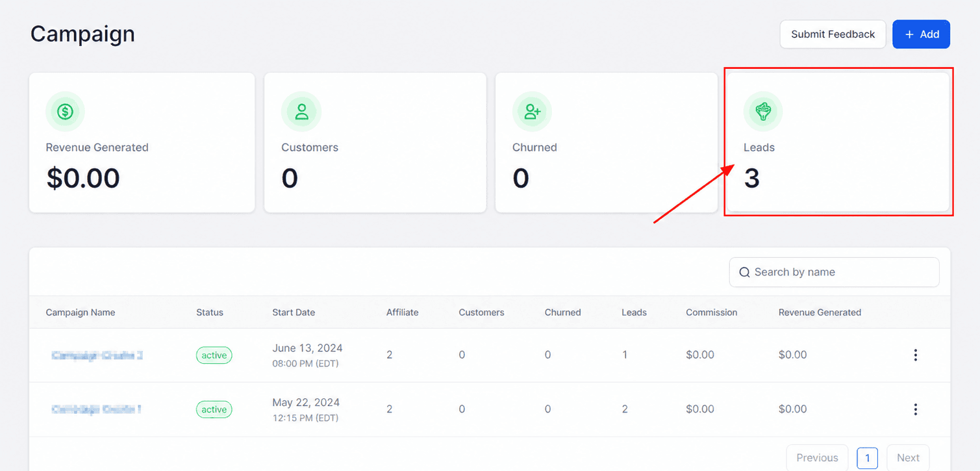Viewport: 980px width, 471px height.
Task: Submit feedback via the Submit Feedback button
Action: (x=833, y=34)
